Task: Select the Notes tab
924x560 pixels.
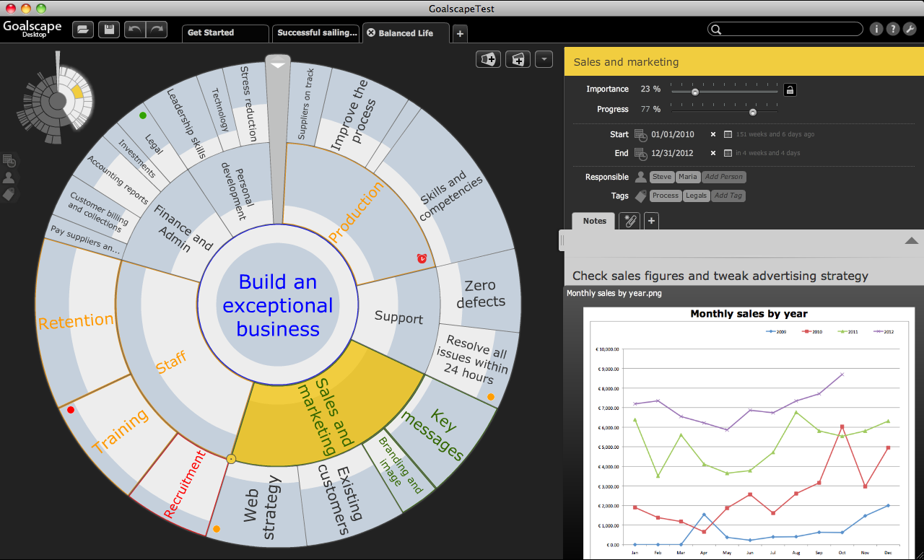Action: (594, 222)
